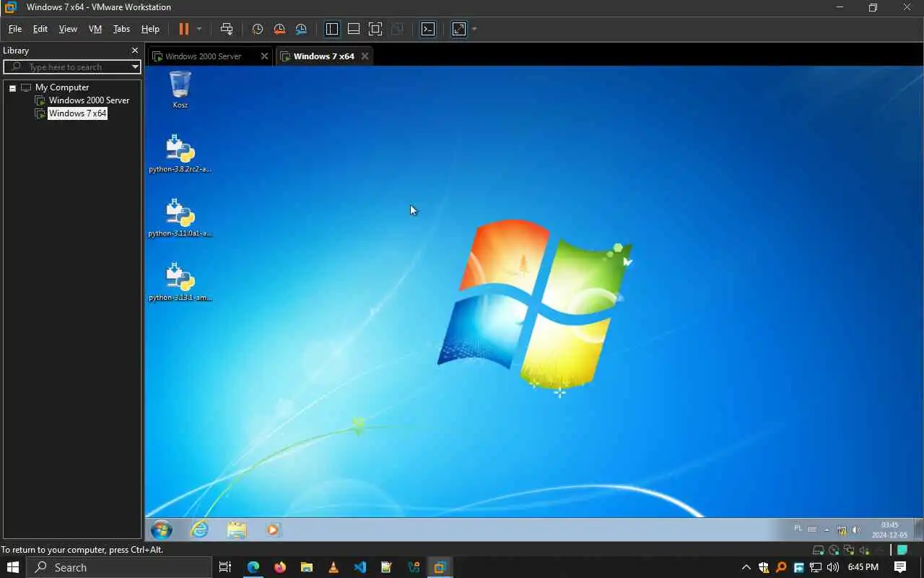Open the View menu

click(68, 29)
